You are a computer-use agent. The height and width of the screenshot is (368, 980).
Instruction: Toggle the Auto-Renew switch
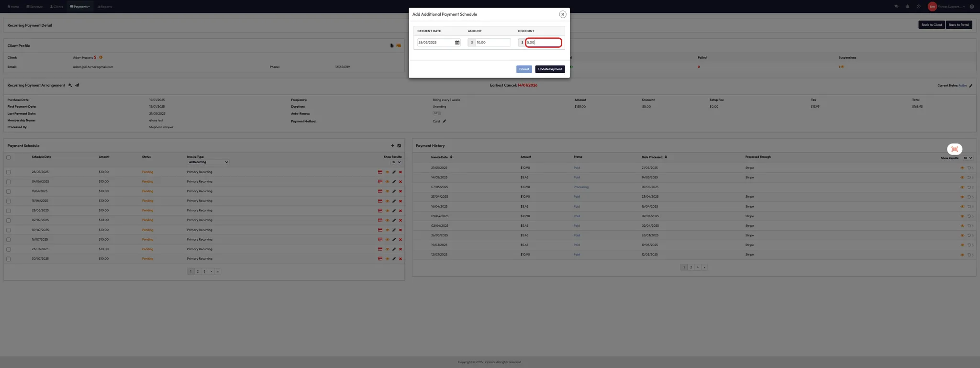[436, 113]
